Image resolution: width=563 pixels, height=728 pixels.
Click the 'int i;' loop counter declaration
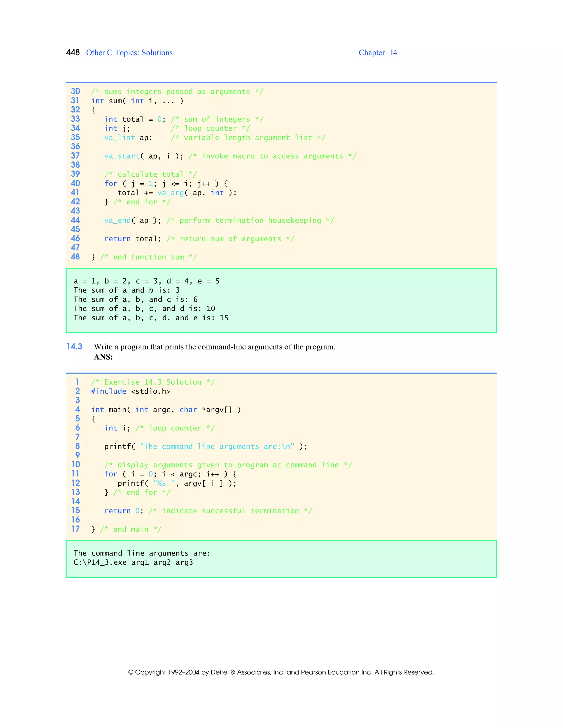click(117, 428)
